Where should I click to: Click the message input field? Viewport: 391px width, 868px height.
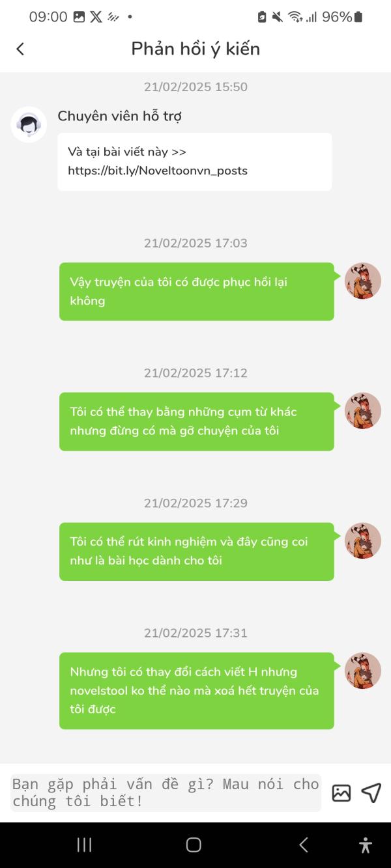click(166, 792)
